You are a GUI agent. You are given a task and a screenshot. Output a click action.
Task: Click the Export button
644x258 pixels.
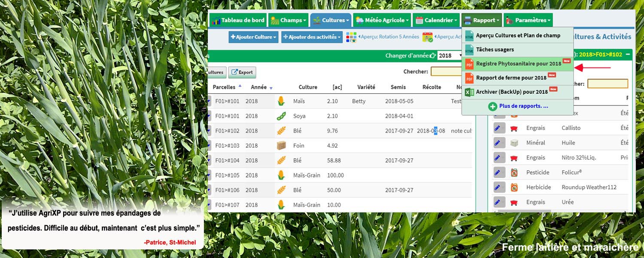242,72
